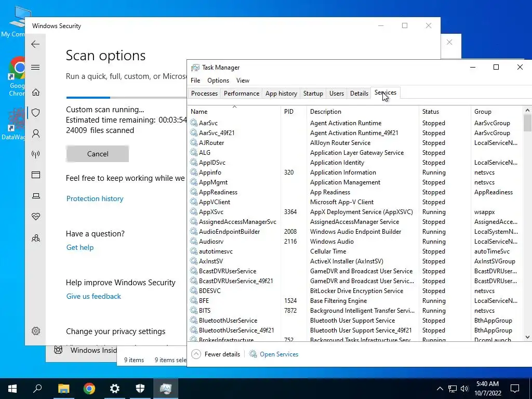Switch to the App history tab
532x399 pixels.
(281, 94)
